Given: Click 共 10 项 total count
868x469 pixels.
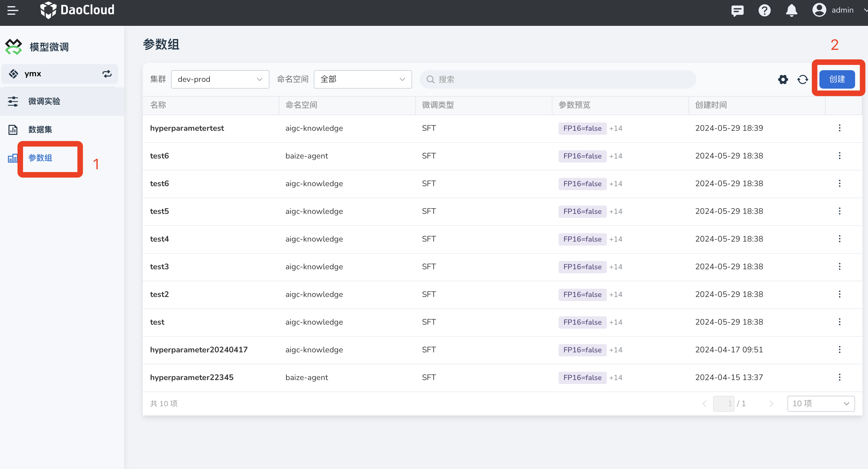Looking at the screenshot, I should point(164,403).
